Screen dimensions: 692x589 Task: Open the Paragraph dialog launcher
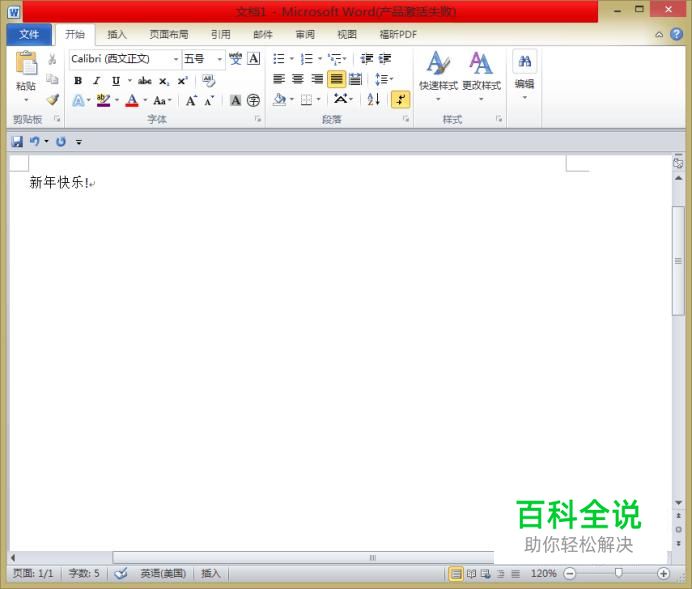click(406, 119)
